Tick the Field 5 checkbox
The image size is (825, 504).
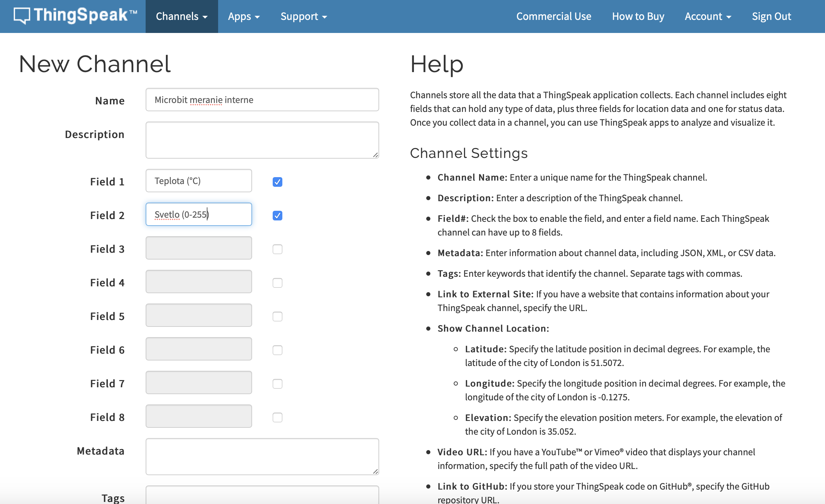pos(277,316)
